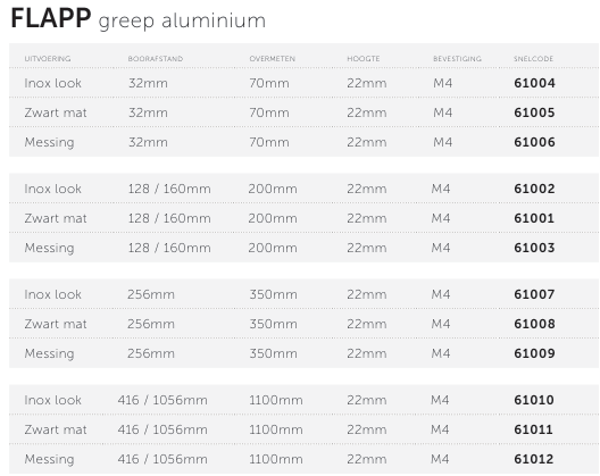Open snelcode 61004

pyautogui.click(x=534, y=83)
